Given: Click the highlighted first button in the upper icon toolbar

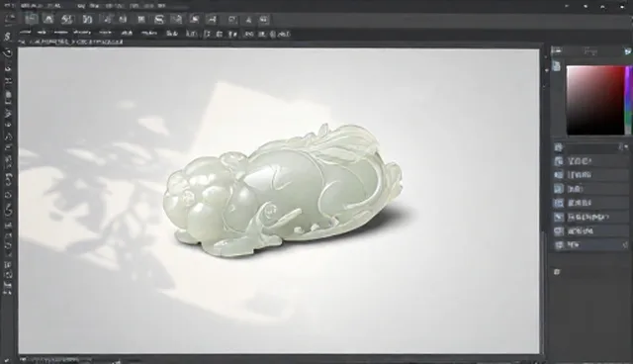Looking at the screenshot, I should tap(31, 19).
